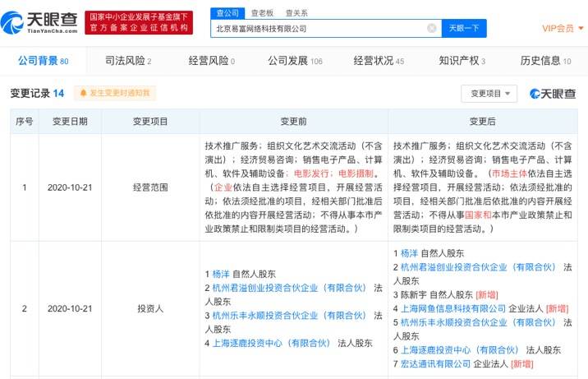
Task: Click the 变更前 column header
Action: (294, 122)
